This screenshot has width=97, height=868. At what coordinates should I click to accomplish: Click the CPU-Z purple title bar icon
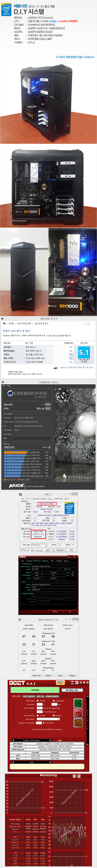(x=20, y=494)
